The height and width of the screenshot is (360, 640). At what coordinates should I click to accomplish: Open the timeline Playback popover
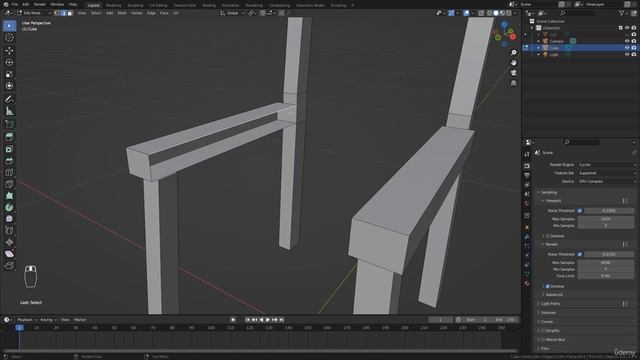pos(27,320)
